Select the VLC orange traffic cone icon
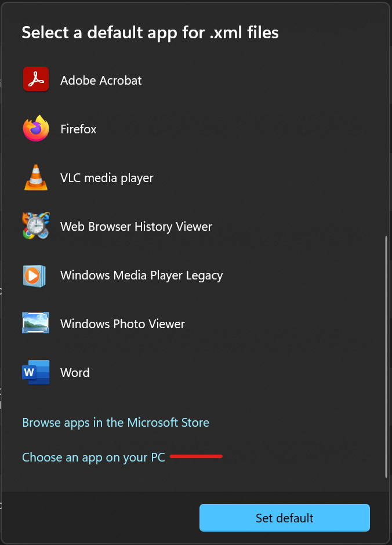Image resolution: width=392 pixels, height=545 pixels. (x=36, y=177)
